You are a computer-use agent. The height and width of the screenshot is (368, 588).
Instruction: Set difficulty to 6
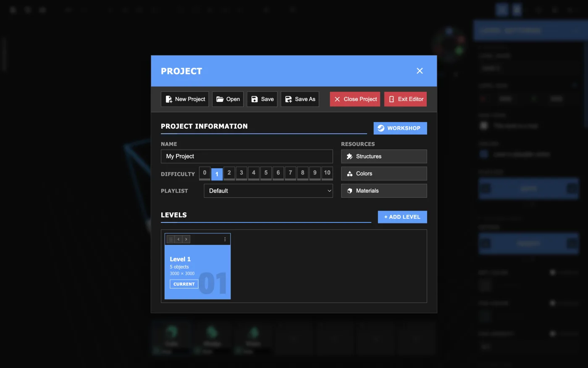(278, 173)
